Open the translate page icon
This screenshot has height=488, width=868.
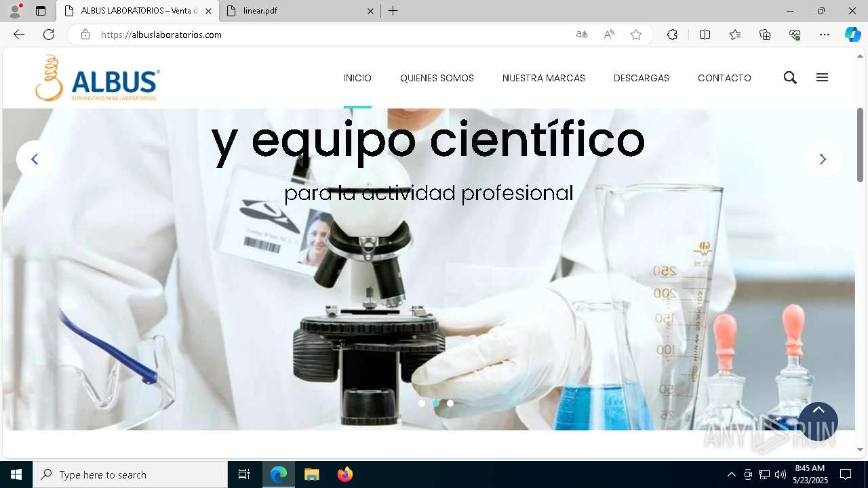[x=582, y=35]
